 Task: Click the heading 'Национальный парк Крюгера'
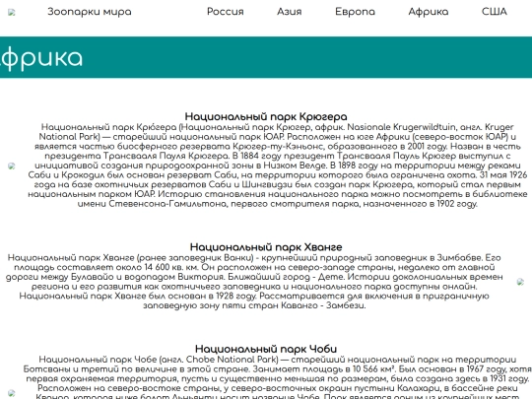266,116
